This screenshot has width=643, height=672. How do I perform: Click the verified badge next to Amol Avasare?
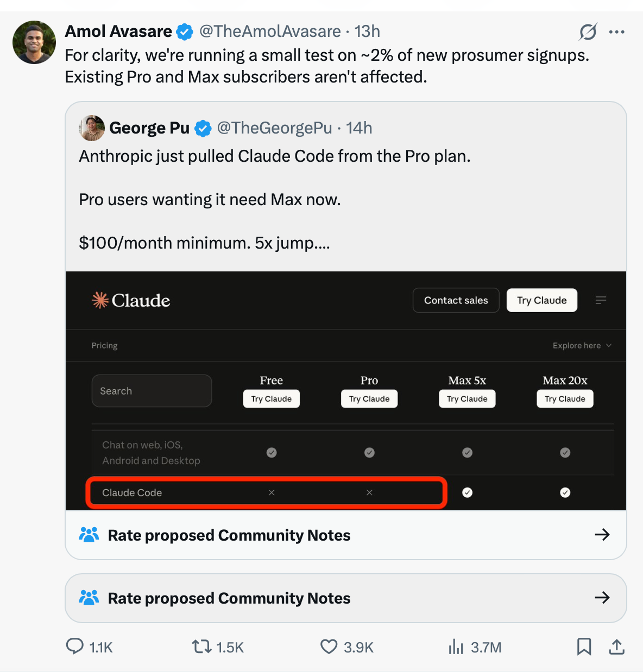coord(185,31)
